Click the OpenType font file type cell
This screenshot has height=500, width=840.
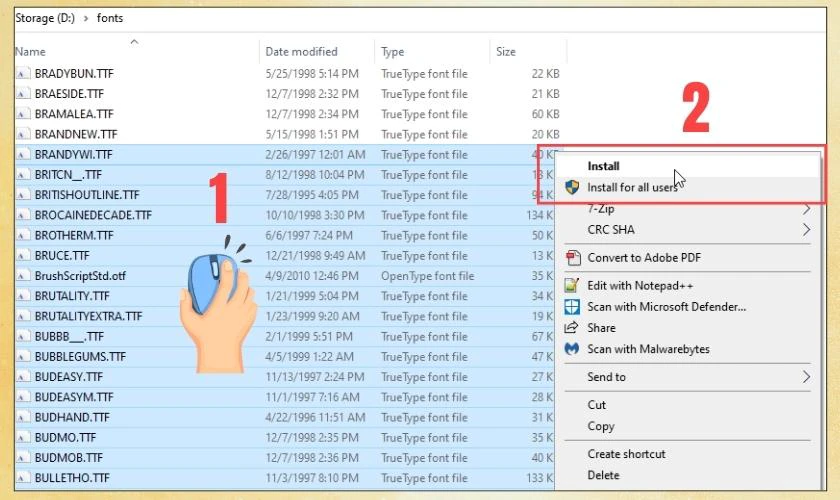click(x=428, y=276)
